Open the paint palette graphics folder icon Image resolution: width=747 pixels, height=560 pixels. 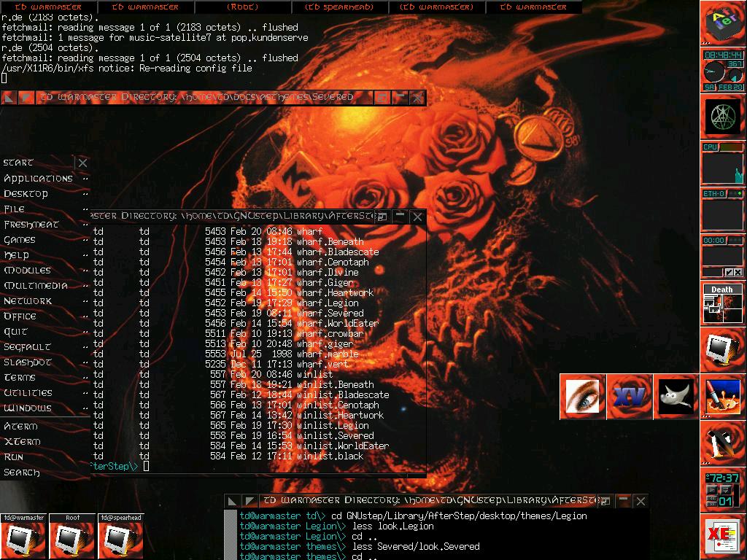[x=722, y=397]
